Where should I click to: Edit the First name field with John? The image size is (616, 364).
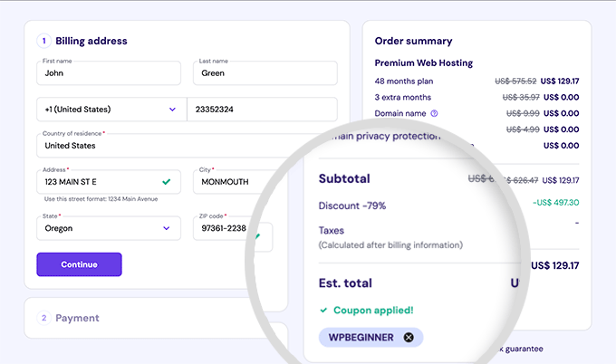coord(109,72)
